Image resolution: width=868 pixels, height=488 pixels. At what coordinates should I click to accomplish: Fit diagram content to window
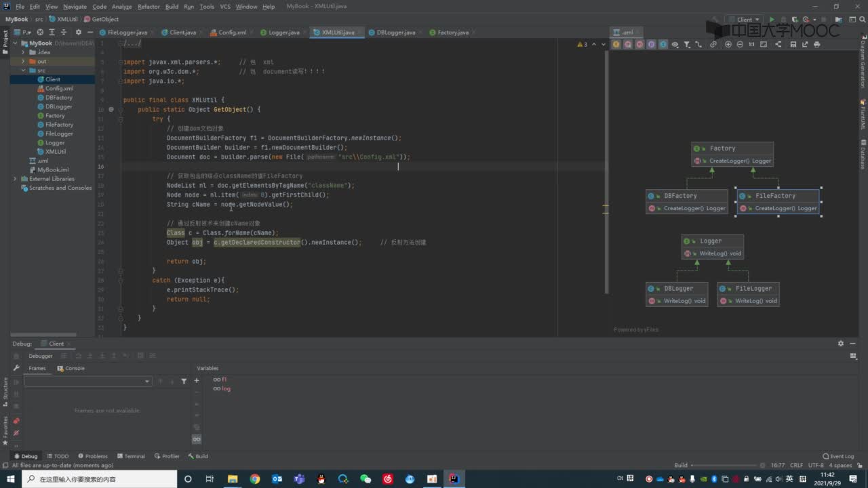(x=764, y=44)
